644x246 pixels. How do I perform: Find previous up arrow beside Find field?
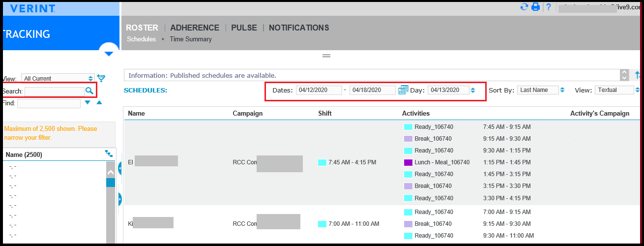(99, 103)
